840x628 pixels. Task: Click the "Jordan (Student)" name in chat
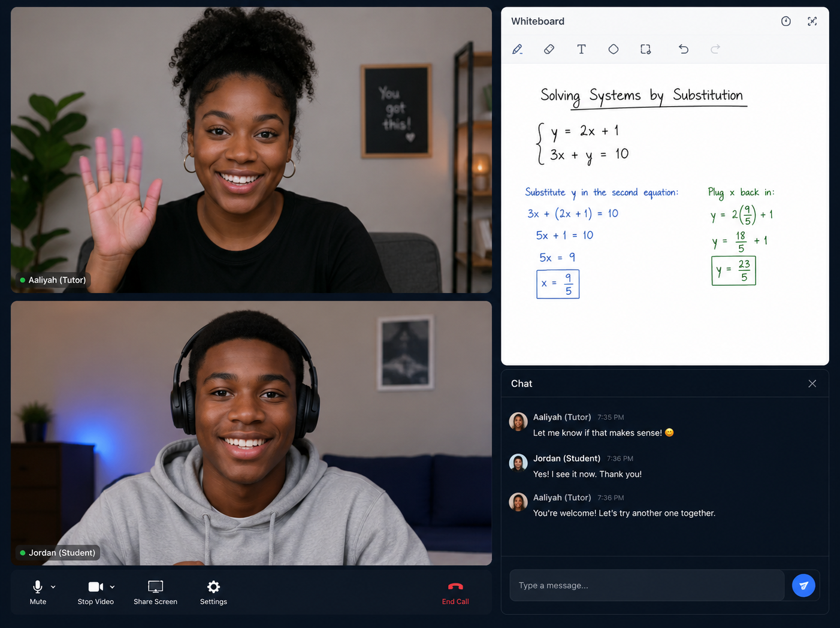click(567, 458)
